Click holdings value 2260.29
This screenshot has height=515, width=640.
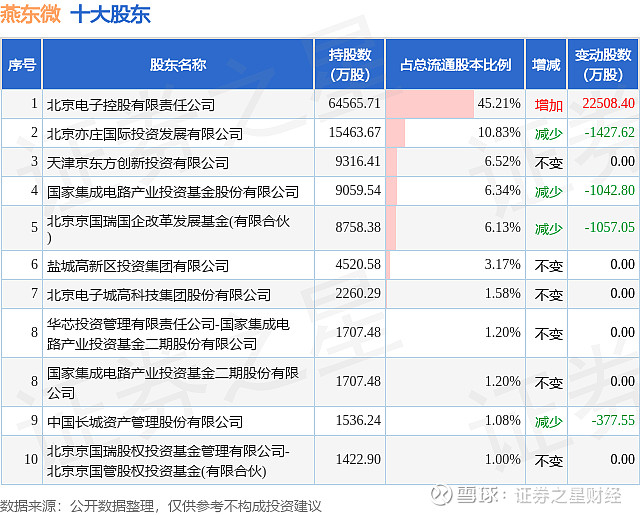[x=358, y=293]
